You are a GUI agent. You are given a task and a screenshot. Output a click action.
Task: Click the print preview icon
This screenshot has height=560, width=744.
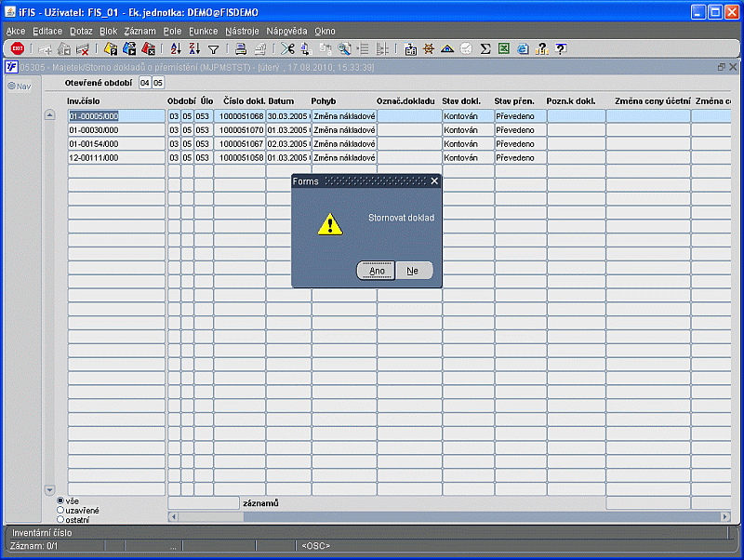click(x=260, y=48)
